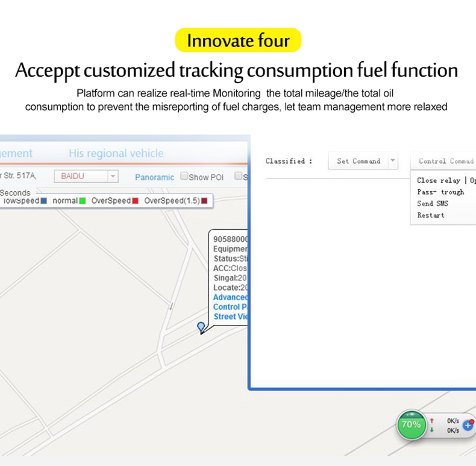Click the OverSpeed red color swatch

136,201
